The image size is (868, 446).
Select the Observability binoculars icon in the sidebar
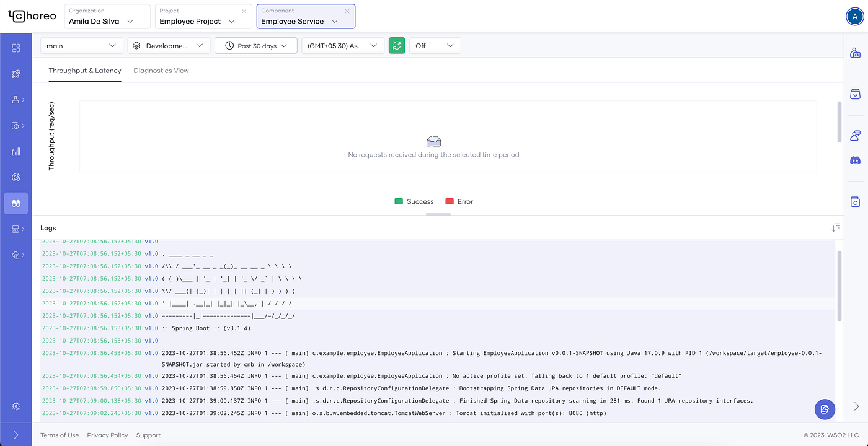(x=16, y=203)
